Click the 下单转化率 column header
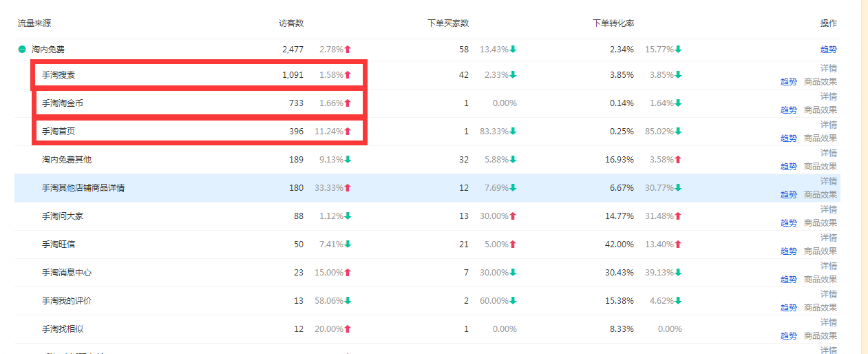Viewport: 868px width, 354px height. [x=613, y=23]
